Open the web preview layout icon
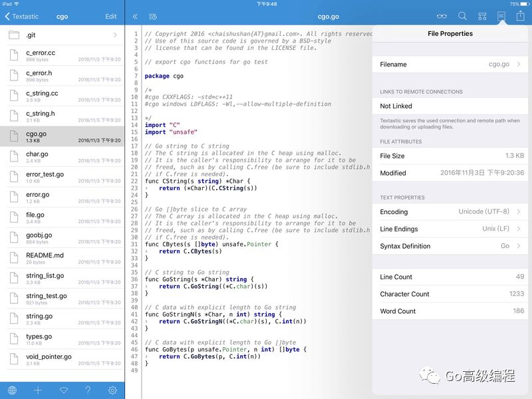This screenshot has width=532, height=399. (x=482, y=16)
